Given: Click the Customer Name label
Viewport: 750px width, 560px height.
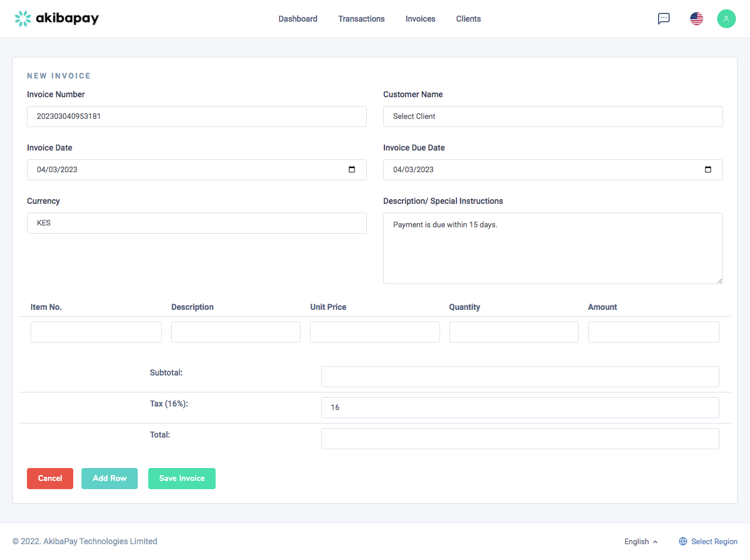Looking at the screenshot, I should click(x=413, y=94).
